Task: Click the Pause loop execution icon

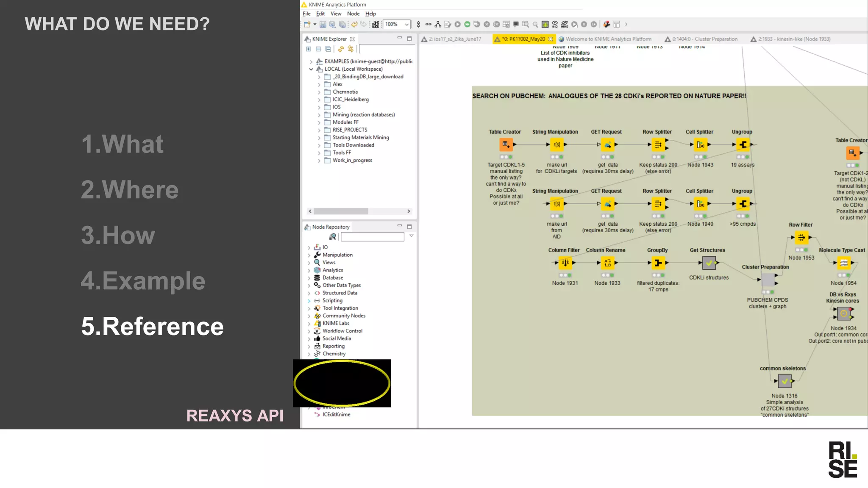Action: tap(584, 25)
